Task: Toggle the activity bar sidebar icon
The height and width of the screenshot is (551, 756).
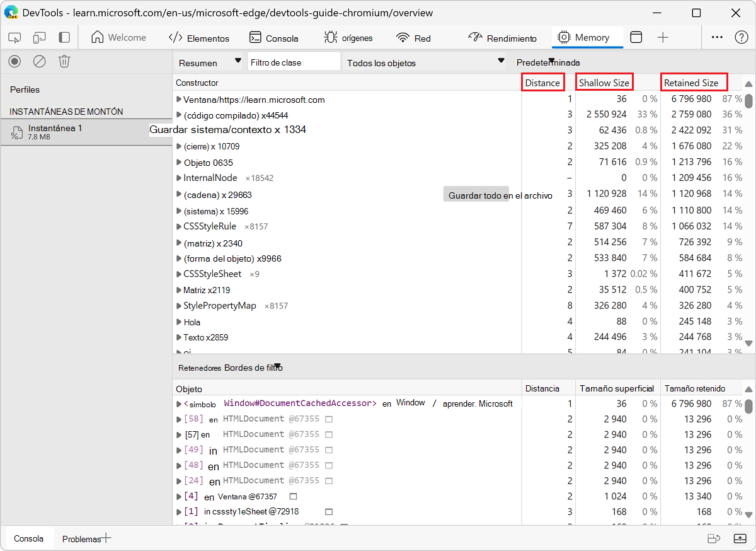Action: point(64,38)
